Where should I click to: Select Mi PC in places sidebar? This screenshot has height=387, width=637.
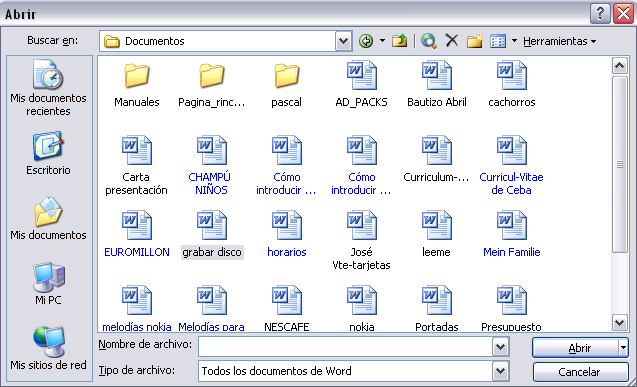(48, 284)
